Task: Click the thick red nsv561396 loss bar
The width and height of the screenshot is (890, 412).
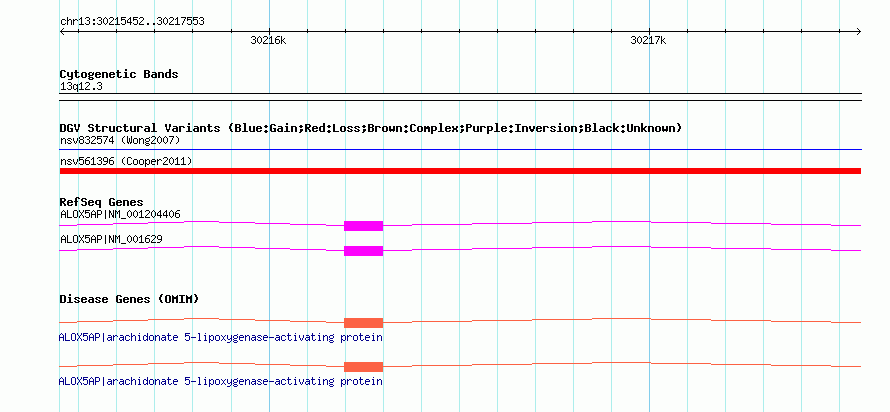Action: click(x=460, y=171)
